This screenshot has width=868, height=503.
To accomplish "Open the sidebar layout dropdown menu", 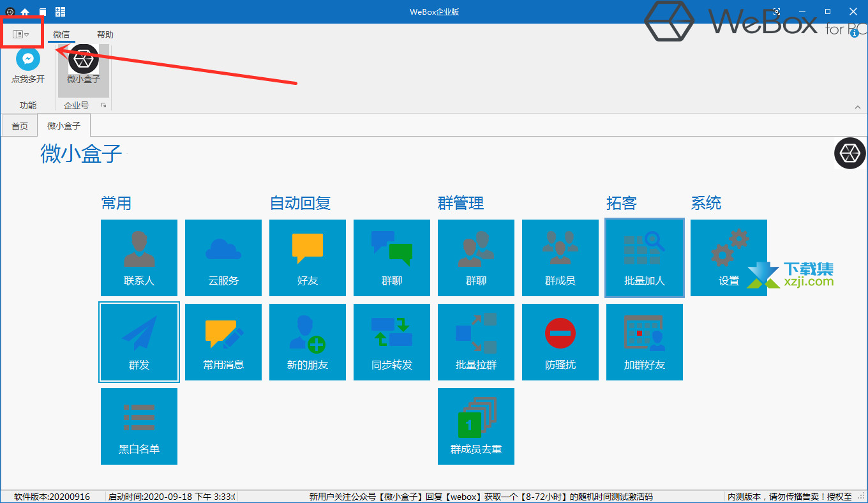I will pyautogui.click(x=21, y=34).
